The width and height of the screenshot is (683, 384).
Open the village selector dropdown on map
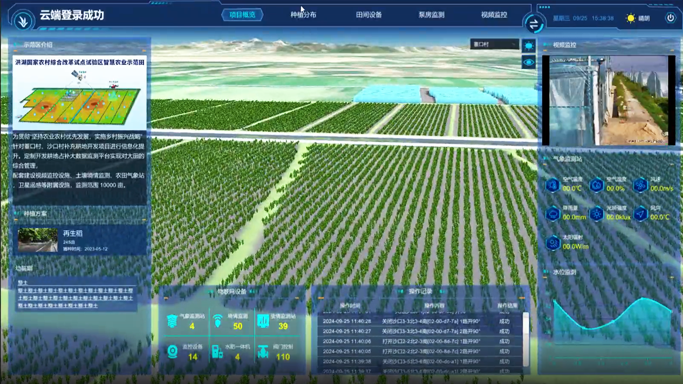click(494, 44)
